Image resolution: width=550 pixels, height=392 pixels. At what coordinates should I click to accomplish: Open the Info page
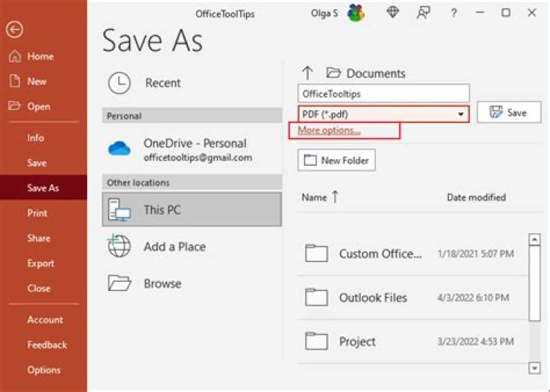[x=36, y=138]
